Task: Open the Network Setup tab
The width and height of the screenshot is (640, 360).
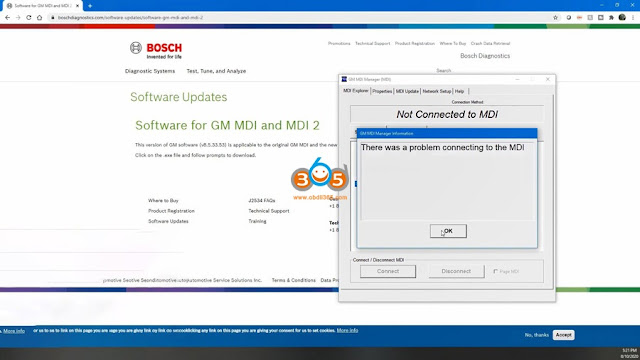Action: [437, 91]
